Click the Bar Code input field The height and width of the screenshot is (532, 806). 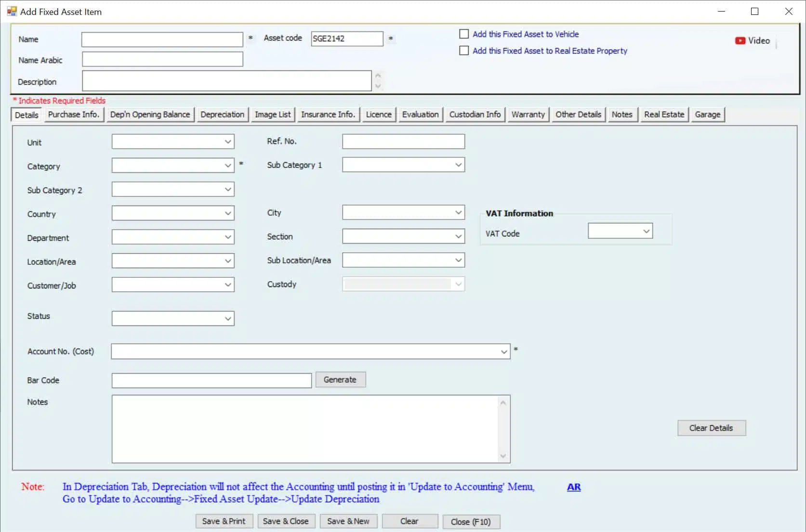211,380
